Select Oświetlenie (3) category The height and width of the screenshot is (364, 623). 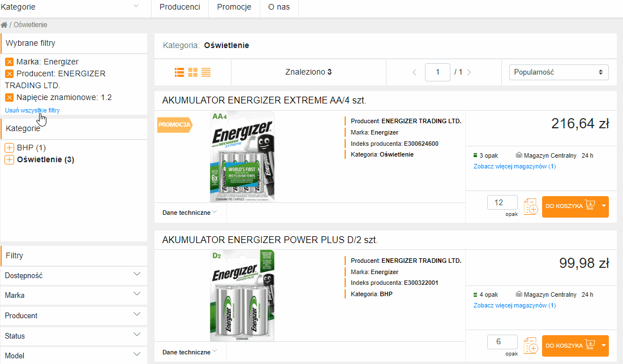click(x=45, y=159)
